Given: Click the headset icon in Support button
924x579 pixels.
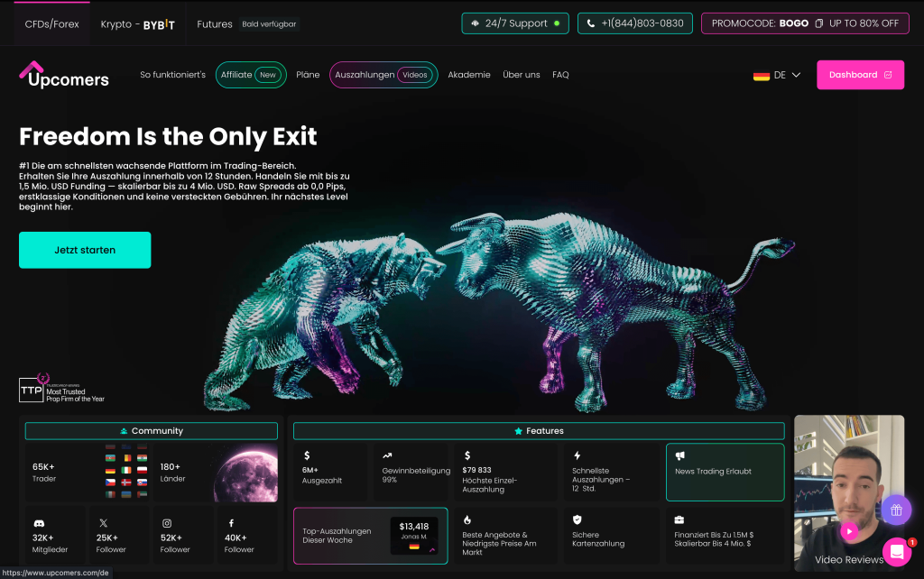Looking at the screenshot, I should 475,23.
